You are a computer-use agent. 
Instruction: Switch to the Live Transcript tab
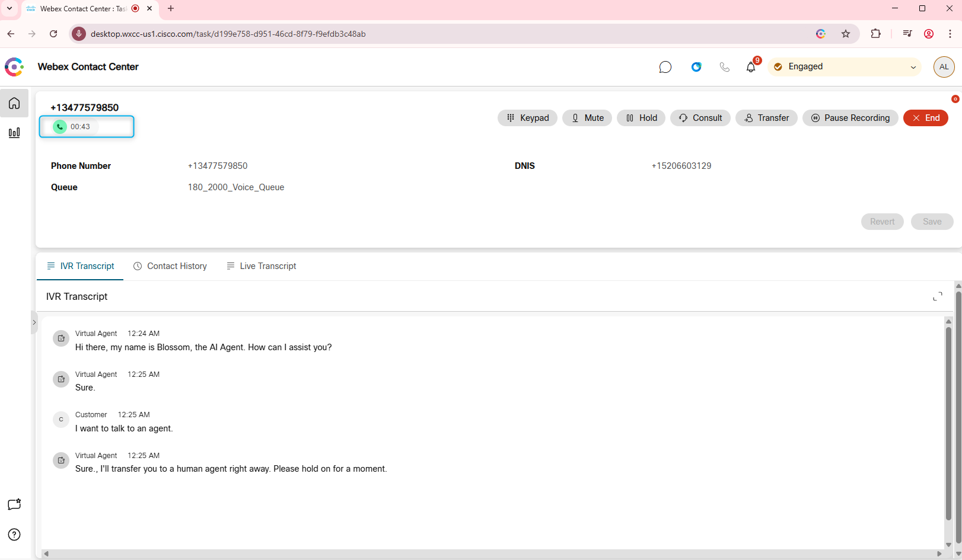pyautogui.click(x=261, y=266)
